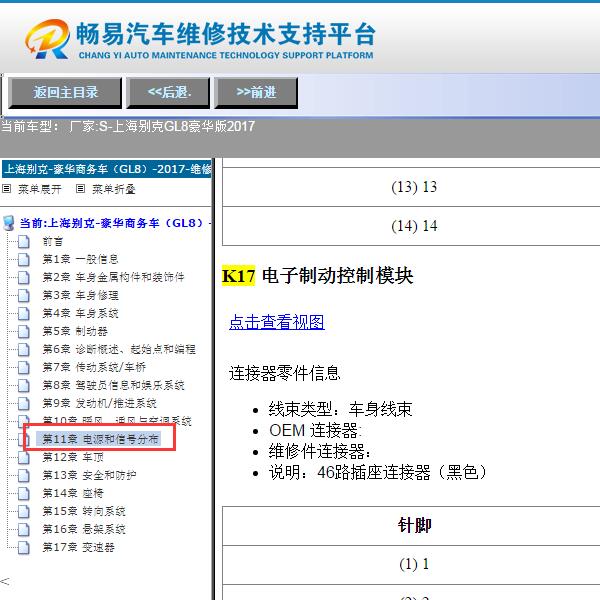Click the 菜单折叠 list icon
Viewport: 600px width, 600px height.
click(80, 188)
